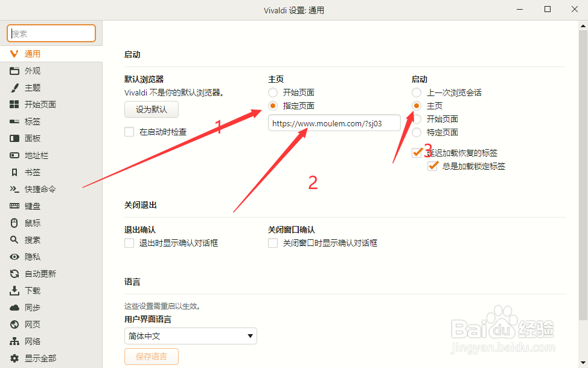Viewport: 588px width, 368px height.
Task: Open the 外观 settings category
Action: click(x=51, y=71)
